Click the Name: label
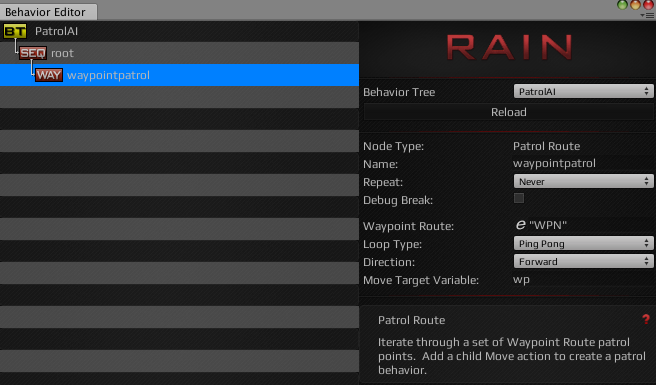Image resolution: width=656 pixels, height=385 pixels. pos(380,164)
